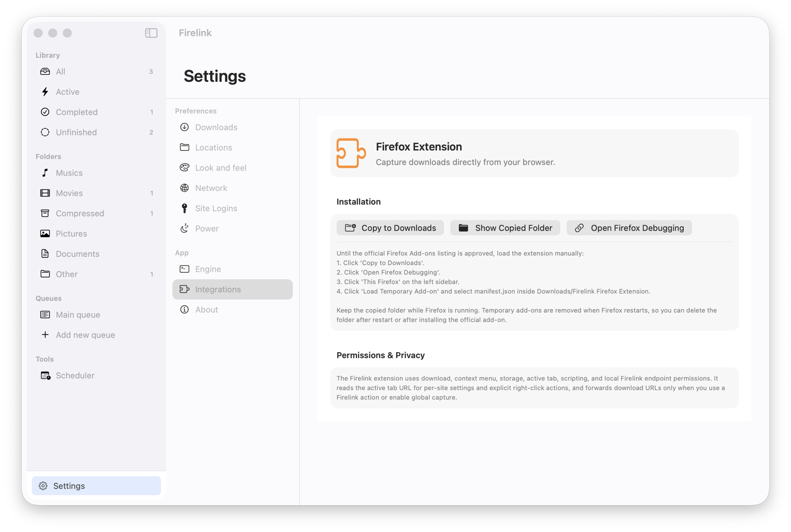Open Settings in the sidebar

pyautogui.click(x=96, y=486)
